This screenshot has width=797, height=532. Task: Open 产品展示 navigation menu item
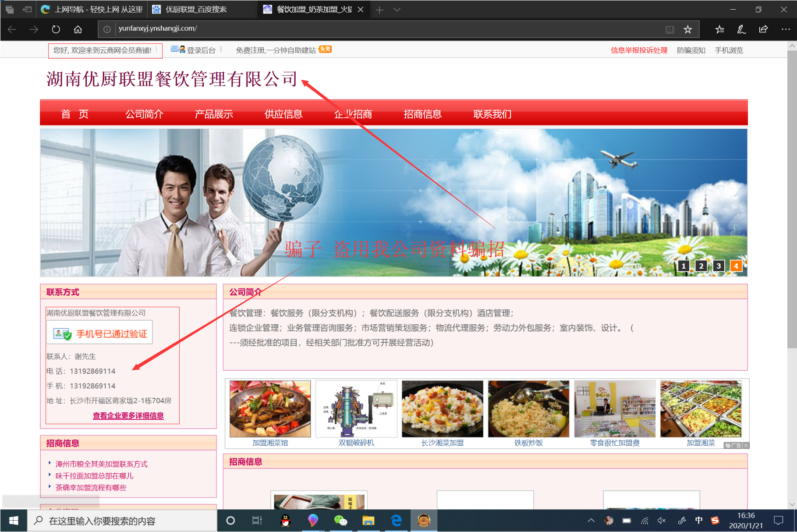coord(214,114)
